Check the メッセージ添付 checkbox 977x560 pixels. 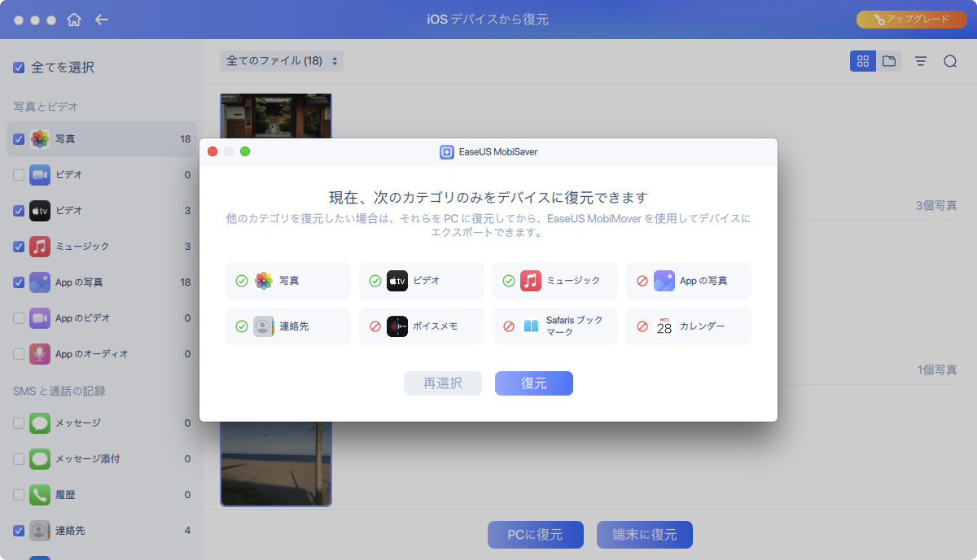pyautogui.click(x=19, y=459)
